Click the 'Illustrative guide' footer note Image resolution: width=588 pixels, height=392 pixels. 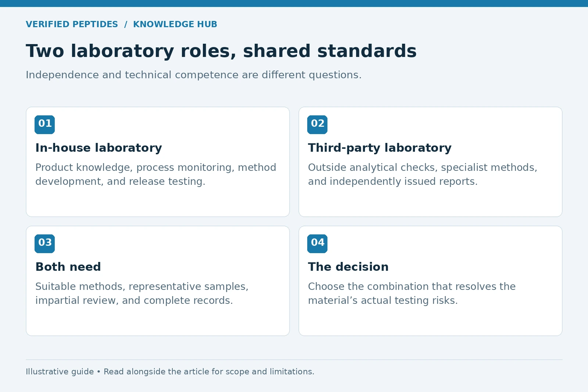coord(170,372)
